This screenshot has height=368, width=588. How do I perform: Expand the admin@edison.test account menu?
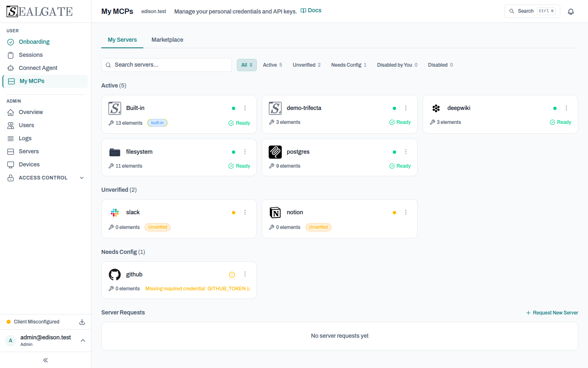point(45,341)
